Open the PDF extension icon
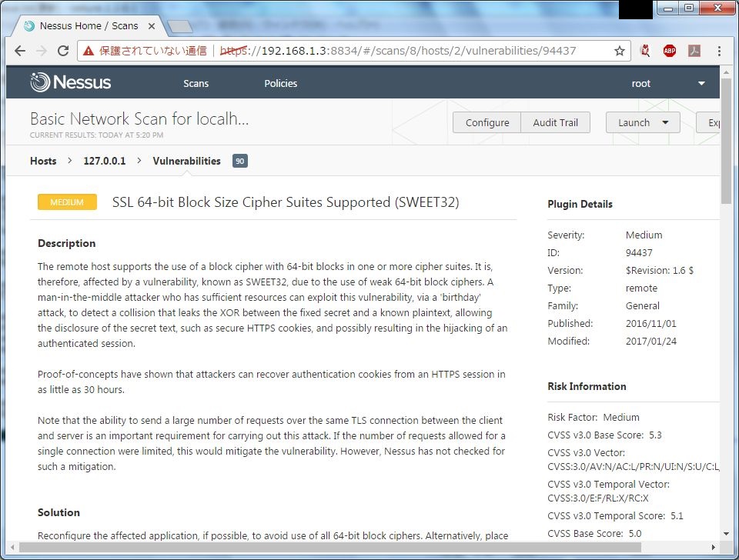739x560 pixels. click(694, 51)
